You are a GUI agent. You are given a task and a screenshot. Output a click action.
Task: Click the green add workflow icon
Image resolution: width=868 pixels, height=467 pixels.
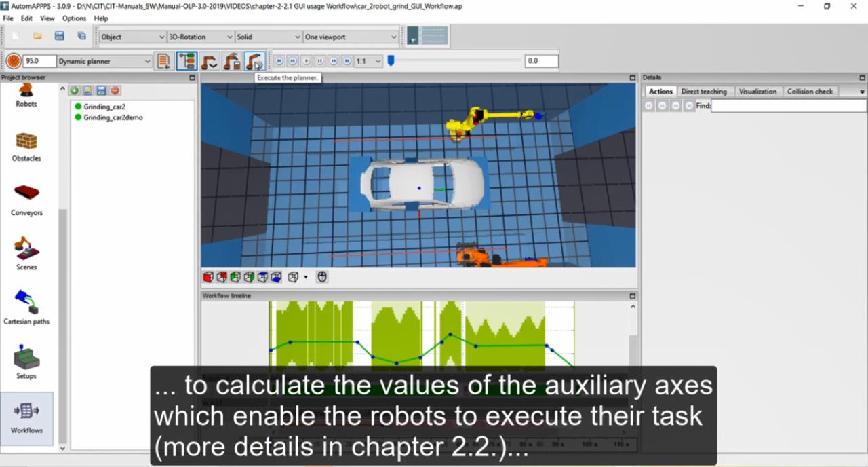click(x=75, y=90)
